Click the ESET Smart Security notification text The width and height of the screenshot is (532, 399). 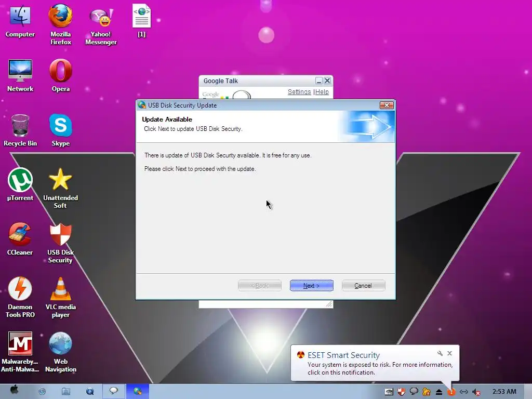click(380, 368)
